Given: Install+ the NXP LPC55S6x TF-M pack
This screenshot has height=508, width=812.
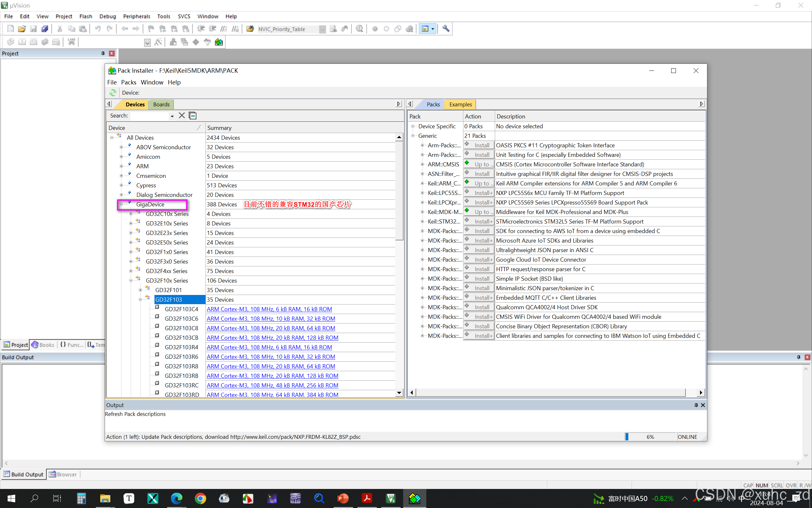Looking at the screenshot, I should (x=479, y=193).
